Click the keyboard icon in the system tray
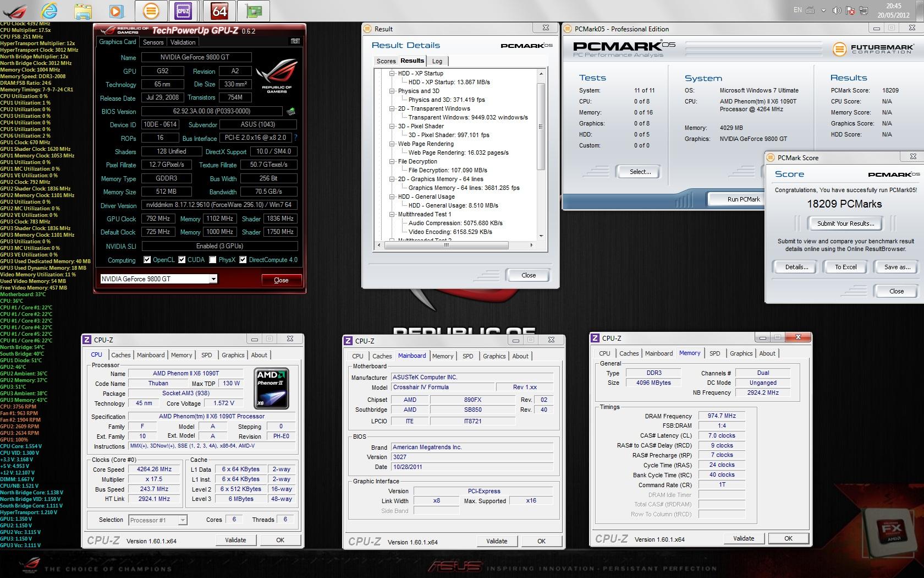This screenshot has height=578, width=924. 811,10
